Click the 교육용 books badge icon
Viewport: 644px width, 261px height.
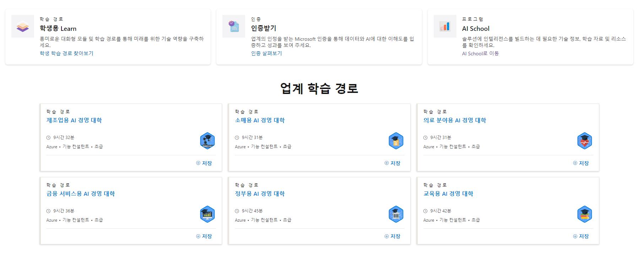point(585,214)
